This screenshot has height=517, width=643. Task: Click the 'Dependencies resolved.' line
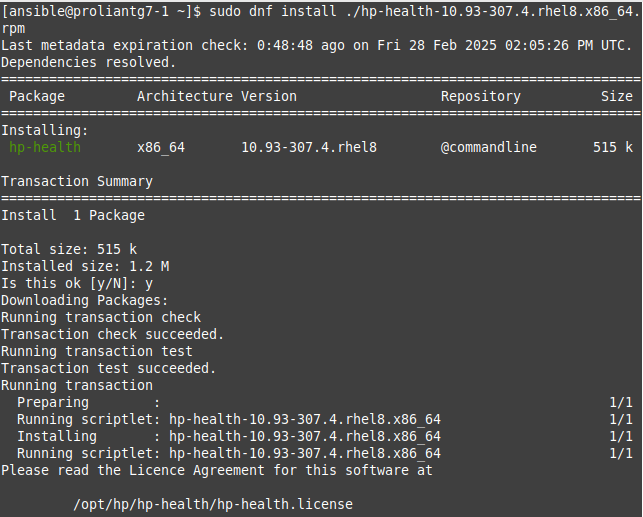tap(88, 62)
